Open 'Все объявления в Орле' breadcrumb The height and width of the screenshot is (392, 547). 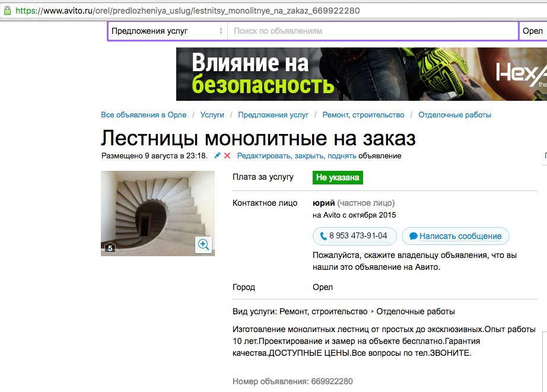click(144, 114)
